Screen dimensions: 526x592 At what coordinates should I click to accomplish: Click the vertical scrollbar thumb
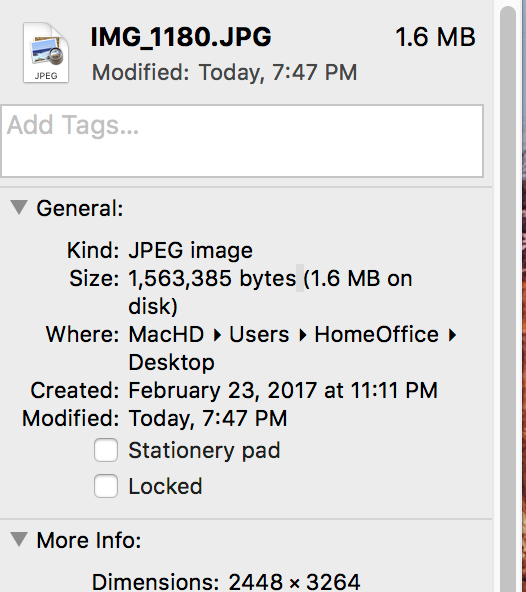tap(508, 298)
